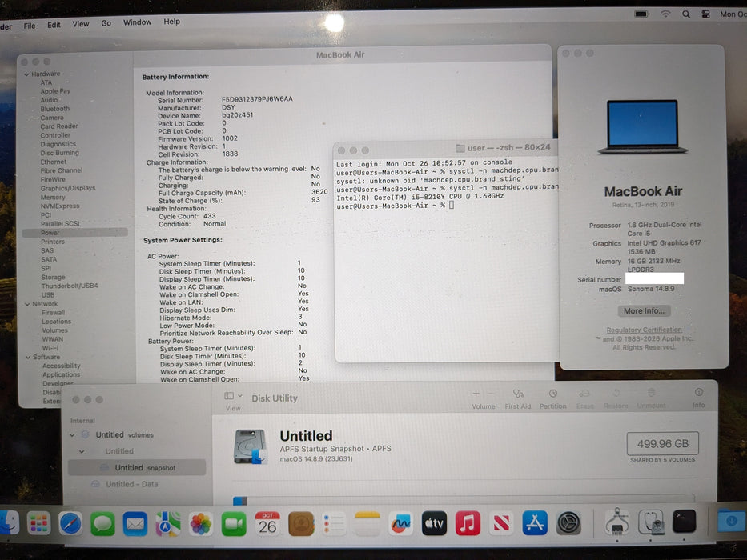This screenshot has height=560, width=747.
Task: Open Disk Utility dock icon
Action: point(651,522)
